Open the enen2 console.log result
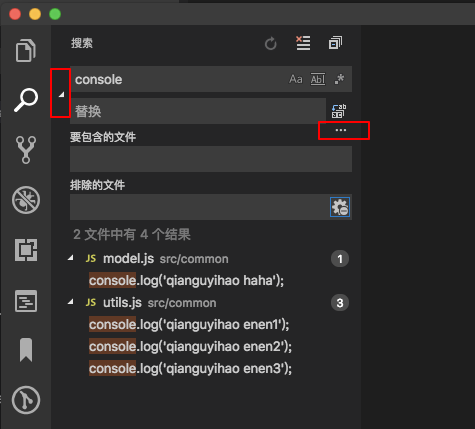Image resolution: width=475 pixels, height=429 pixels. tap(190, 346)
